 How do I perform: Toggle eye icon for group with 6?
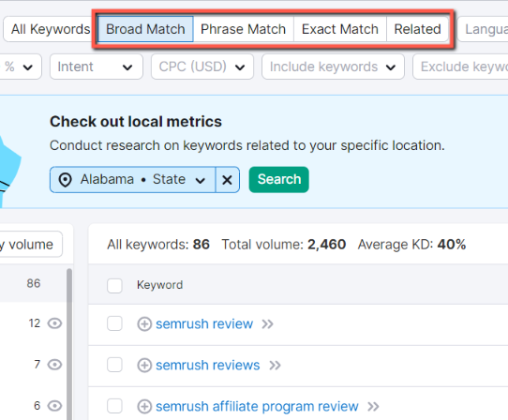(54, 405)
